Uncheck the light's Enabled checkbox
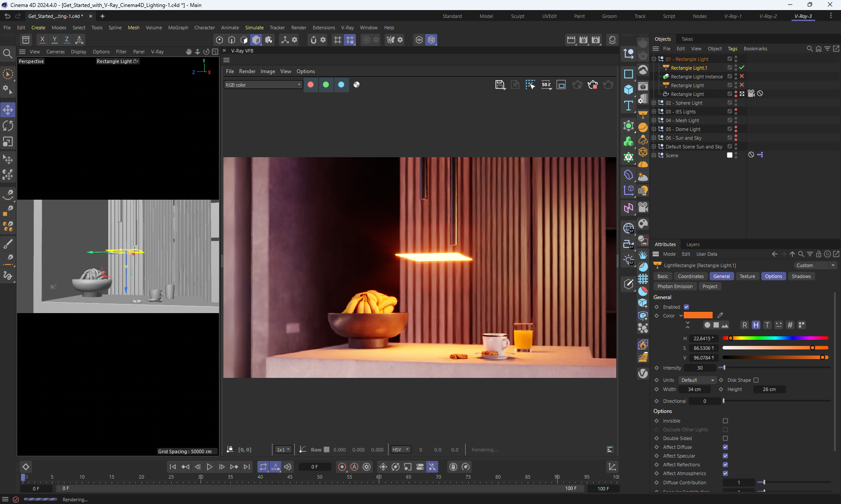 (686, 307)
